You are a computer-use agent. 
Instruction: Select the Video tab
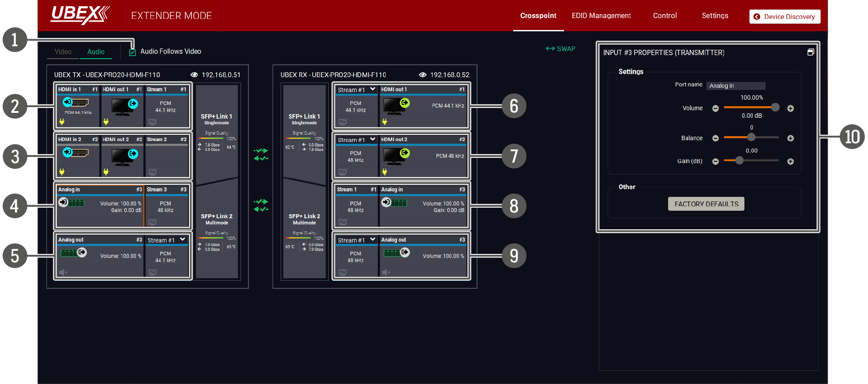click(63, 52)
